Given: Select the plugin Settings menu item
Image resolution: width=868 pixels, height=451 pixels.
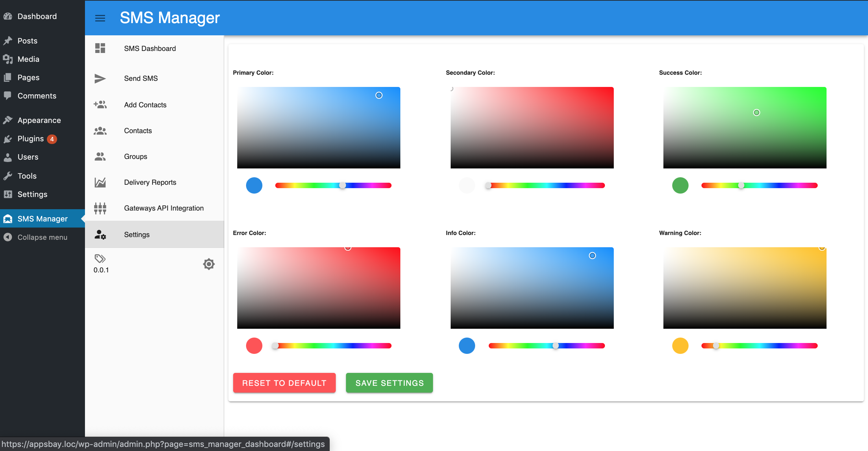Looking at the screenshot, I should point(154,234).
